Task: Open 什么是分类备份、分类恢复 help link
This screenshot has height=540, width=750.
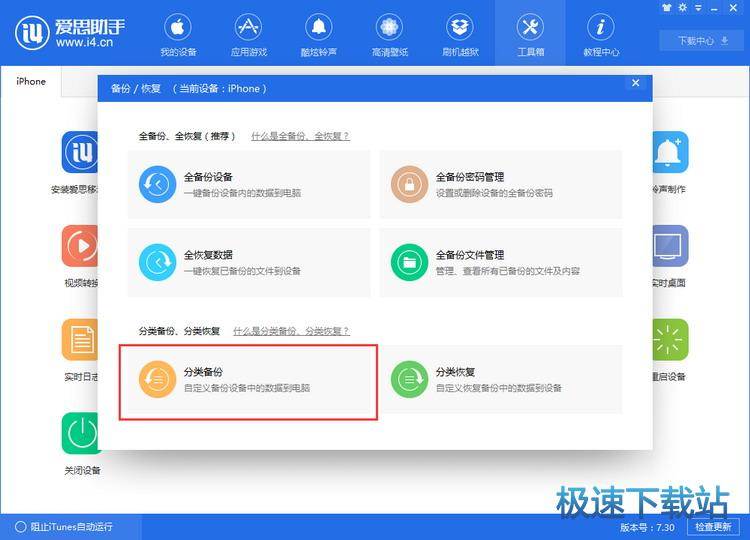Action: point(291,331)
